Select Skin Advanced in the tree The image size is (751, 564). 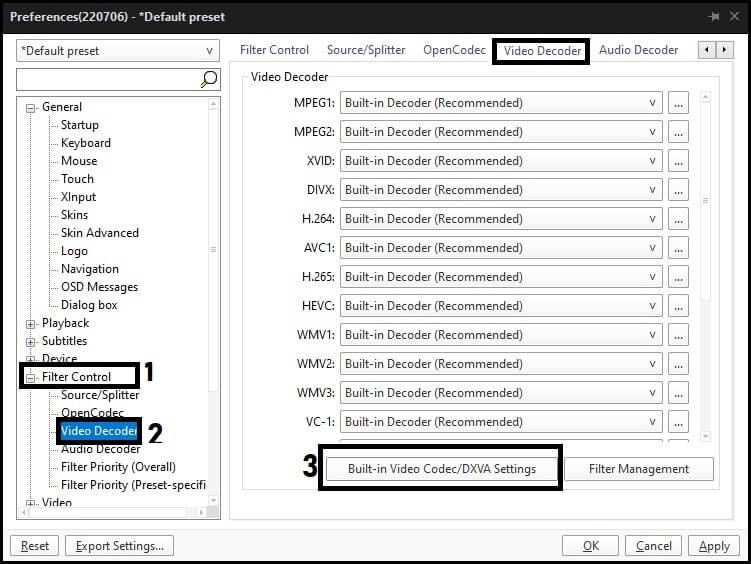(x=100, y=233)
